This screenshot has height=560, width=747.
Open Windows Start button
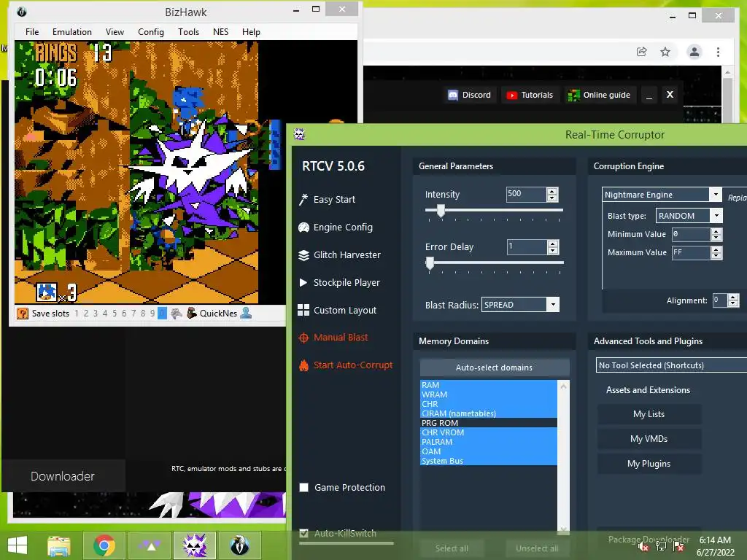[x=18, y=545]
